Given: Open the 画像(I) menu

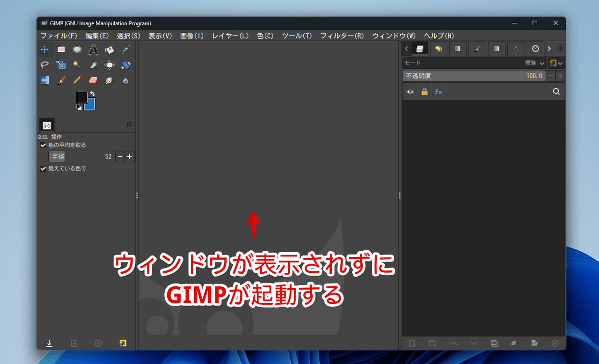Looking at the screenshot, I should 191,36.
